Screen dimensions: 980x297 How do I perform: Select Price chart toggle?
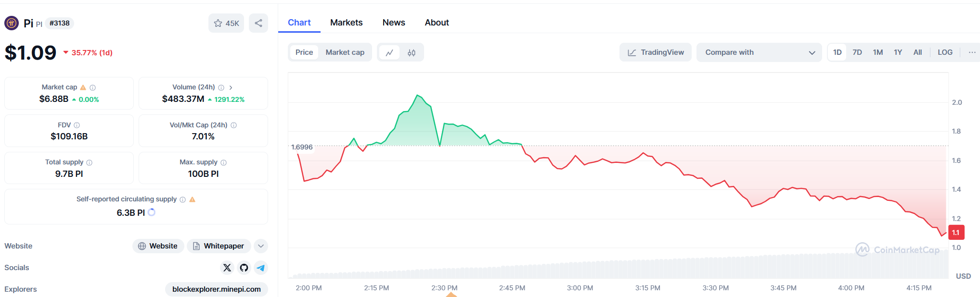304,52
